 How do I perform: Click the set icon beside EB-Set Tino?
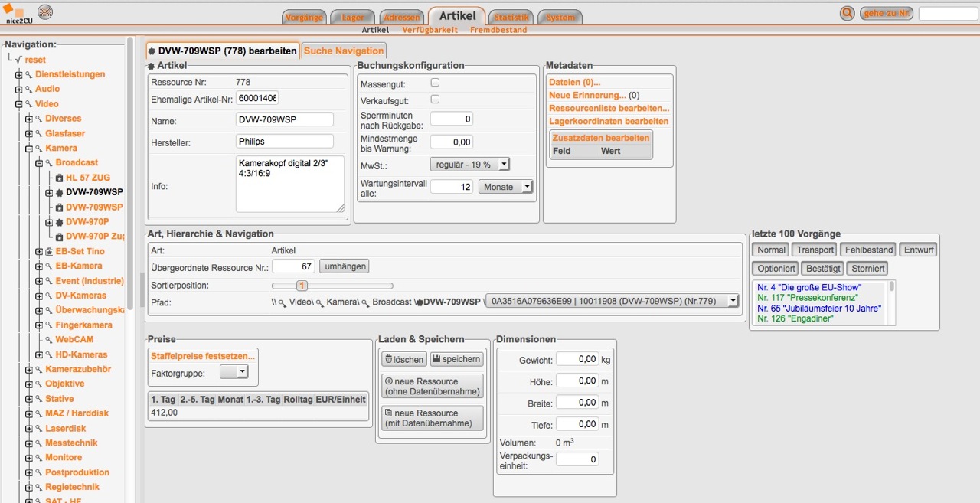pos(49,251)
